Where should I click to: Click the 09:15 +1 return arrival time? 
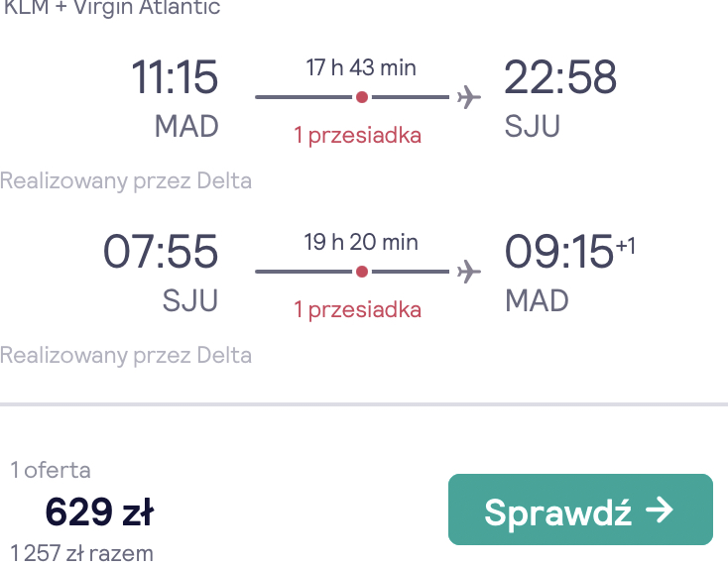pos(569,252)
